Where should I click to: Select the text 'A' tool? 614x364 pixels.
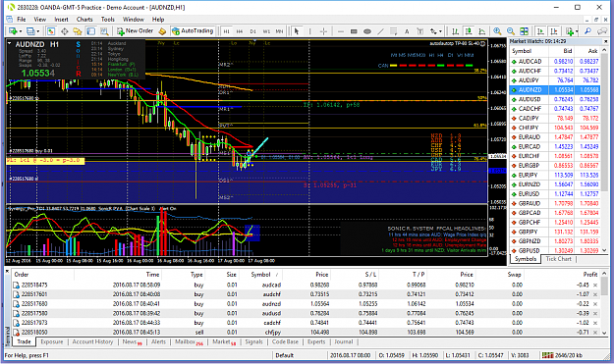[x=407, y=31]
